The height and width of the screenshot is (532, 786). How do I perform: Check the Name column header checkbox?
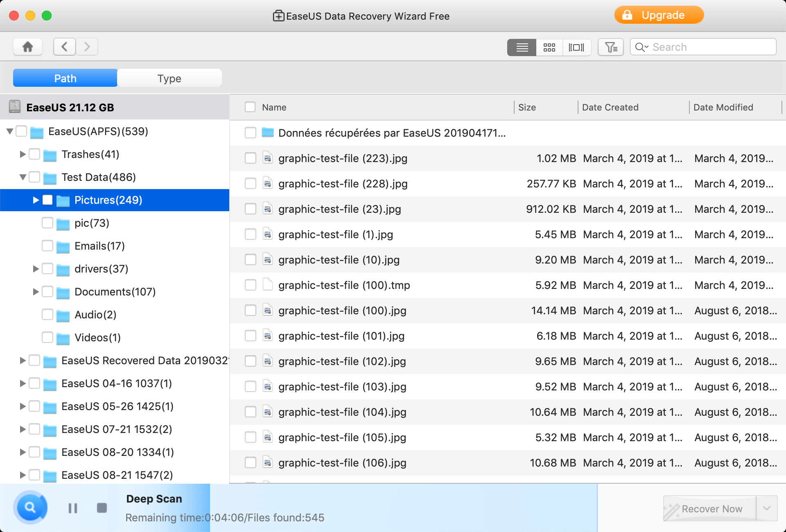(x=250, y=107)
